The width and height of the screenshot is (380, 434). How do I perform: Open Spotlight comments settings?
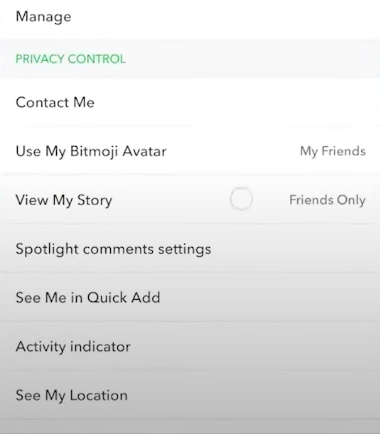point(190,249)
